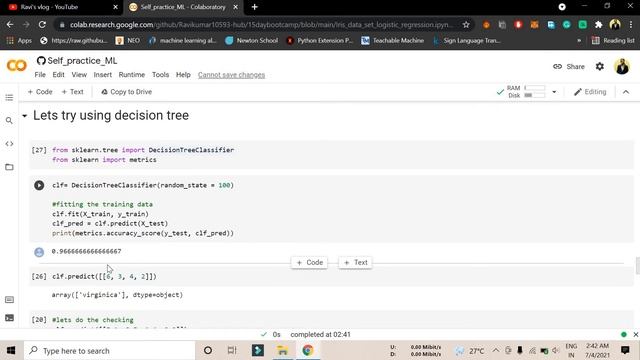The width and height of the screenshot is (640, 360).
Task: Insert code cell using hover + Code button
Action: point(310,262)
